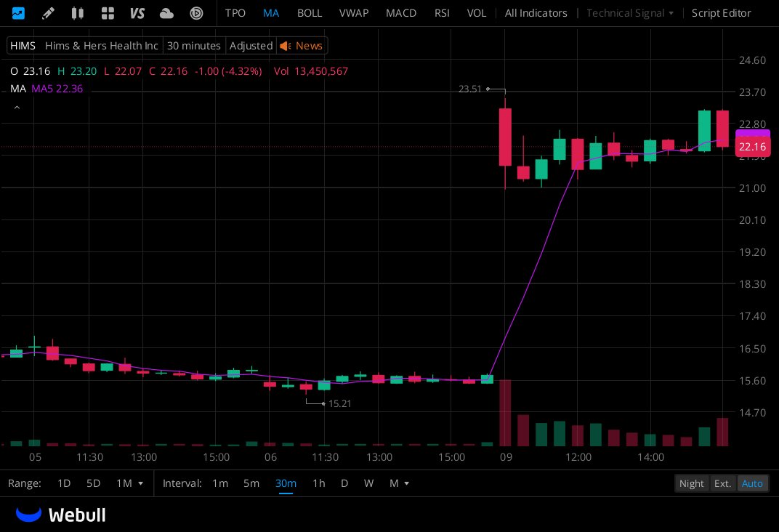Toggle the TPO indicator

click(235, 13)
